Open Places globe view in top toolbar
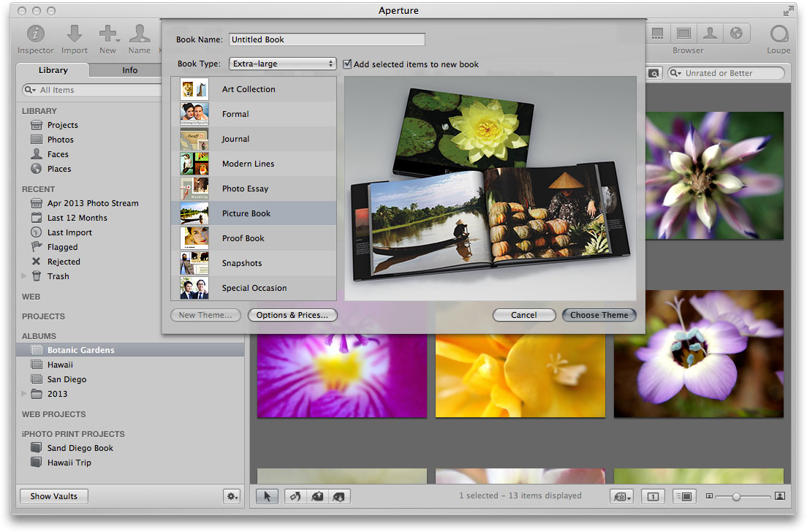The image size is (807, 532). click(x=736, y=34)
